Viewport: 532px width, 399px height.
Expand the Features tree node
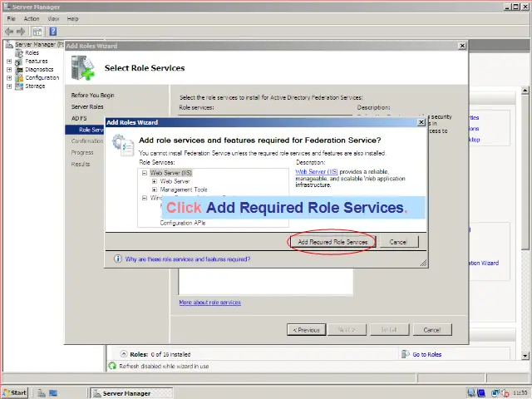point(9,62)
